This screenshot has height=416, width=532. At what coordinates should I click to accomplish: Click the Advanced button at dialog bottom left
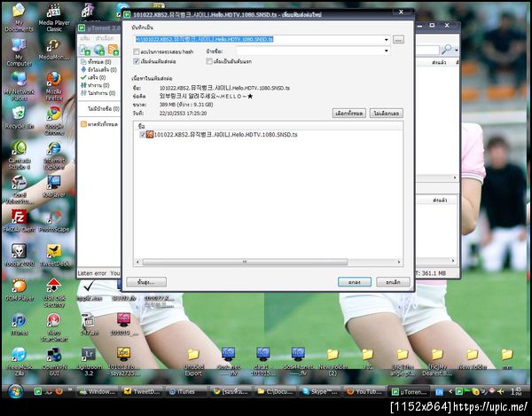146,282
